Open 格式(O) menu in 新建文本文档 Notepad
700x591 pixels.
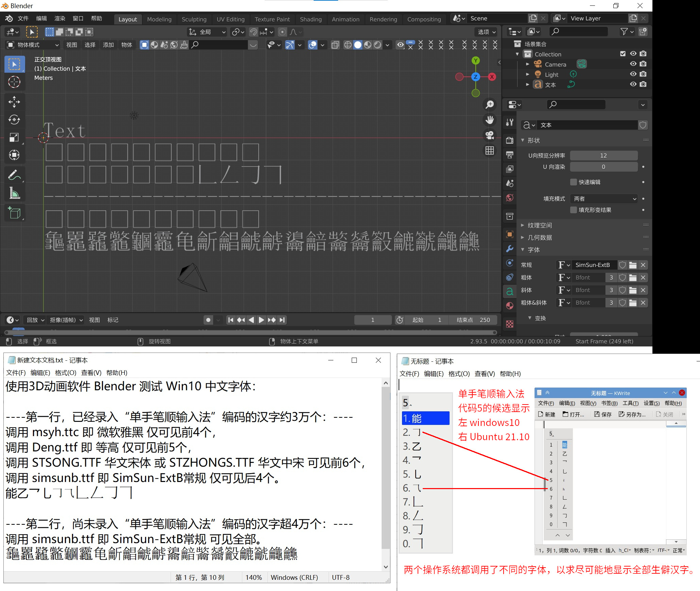tap(66, 373)
